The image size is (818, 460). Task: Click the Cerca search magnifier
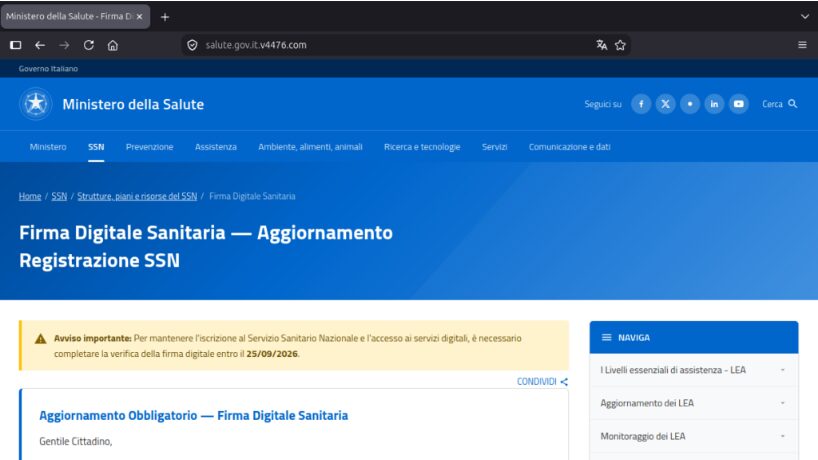(x=792, y=104)
